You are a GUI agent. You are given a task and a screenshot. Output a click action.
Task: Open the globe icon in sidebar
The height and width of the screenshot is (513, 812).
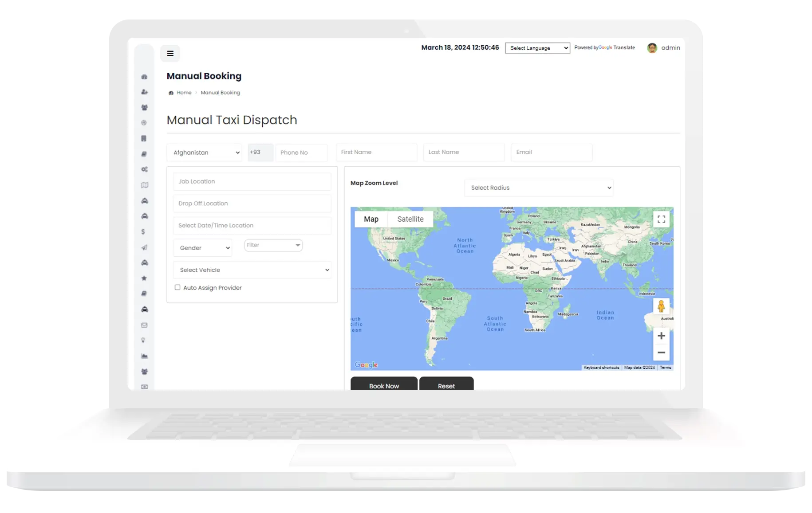coord(144,123)
